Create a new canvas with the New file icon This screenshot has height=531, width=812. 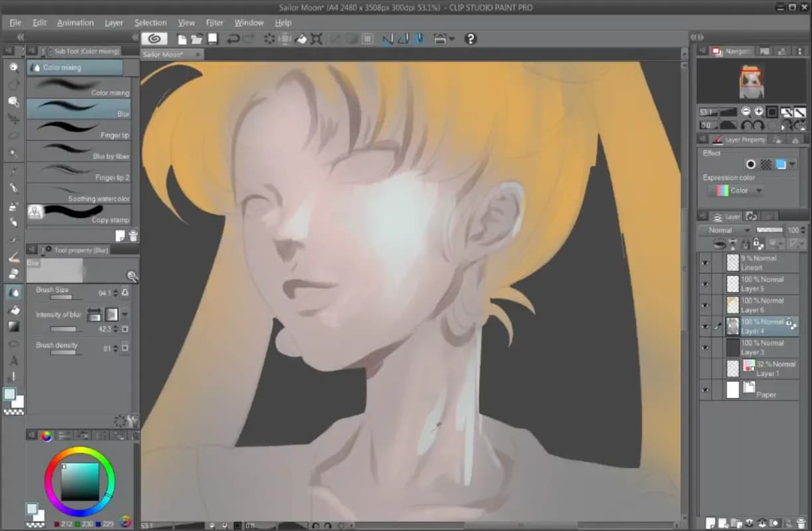click(x=182, y=39)
